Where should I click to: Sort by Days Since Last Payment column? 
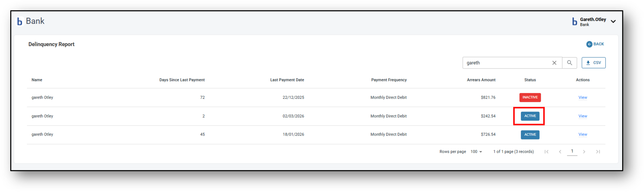[182, 80]
